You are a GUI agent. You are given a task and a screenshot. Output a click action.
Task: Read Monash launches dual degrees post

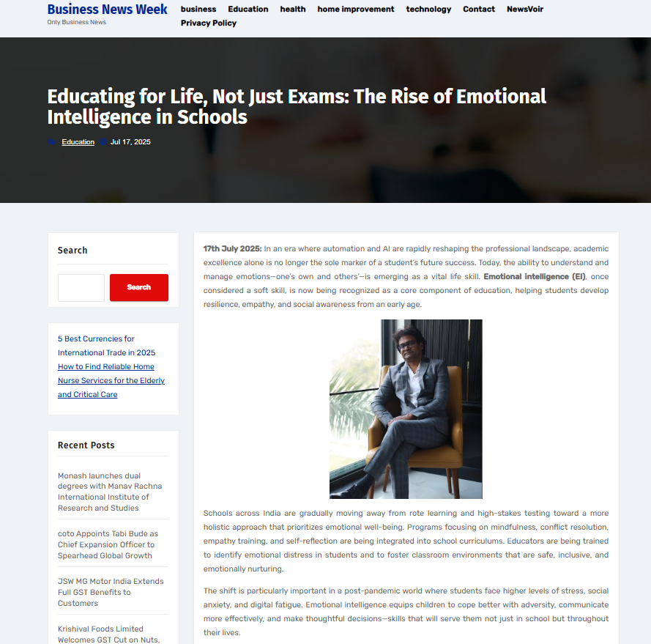click(x=110, y=492)
